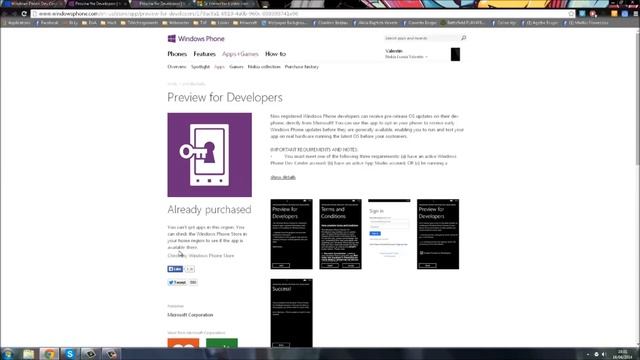
Task: Switch to the first Chrome tab
Action: 33,4
